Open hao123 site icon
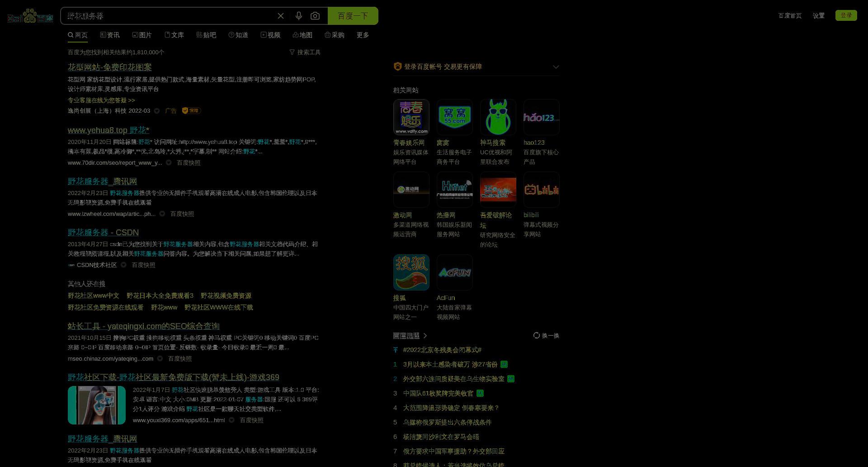The height and width of the screenshot is (467, 868). coord(542,117)
